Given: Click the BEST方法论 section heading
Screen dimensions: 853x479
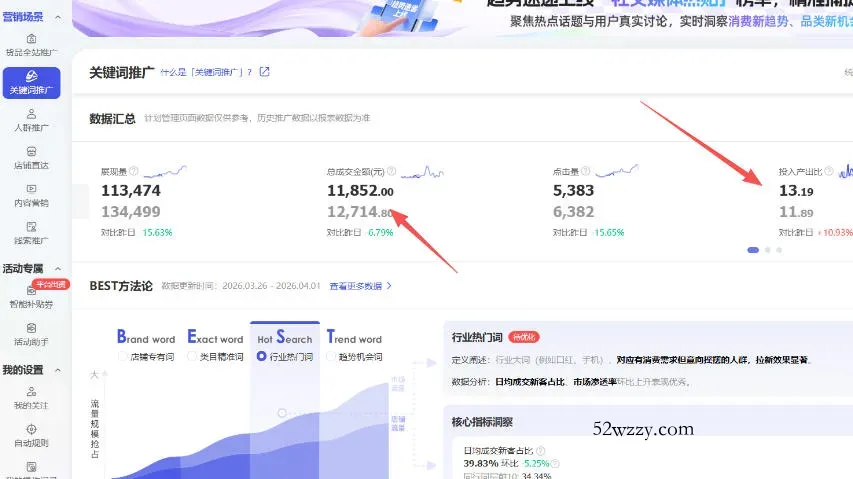Looking at the screenshot, I should click(x=121, y=286).
